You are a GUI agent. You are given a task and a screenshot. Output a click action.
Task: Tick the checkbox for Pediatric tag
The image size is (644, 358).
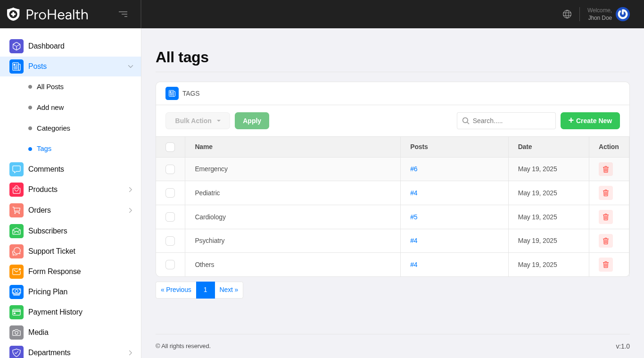170,193
